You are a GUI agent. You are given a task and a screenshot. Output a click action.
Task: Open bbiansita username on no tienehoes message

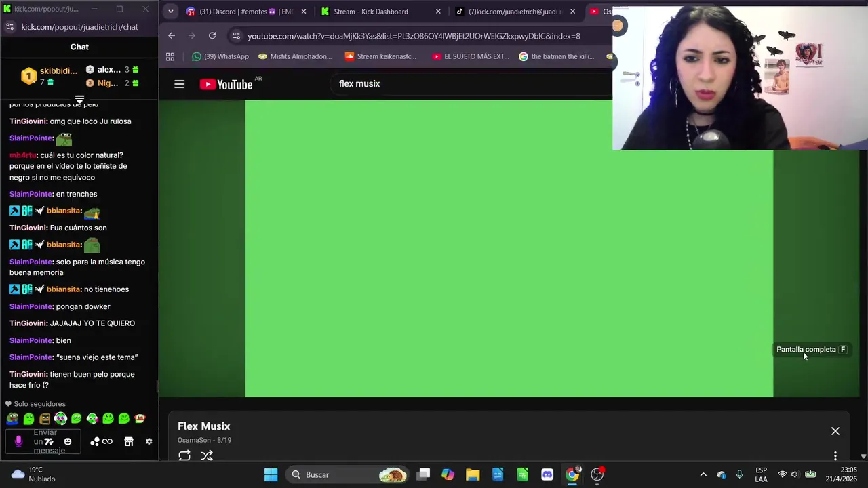click(64, 289)
